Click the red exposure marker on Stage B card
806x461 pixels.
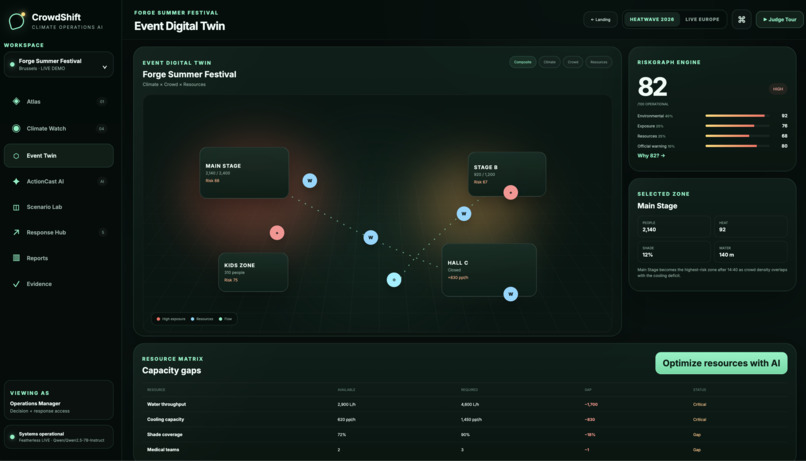pyautogui.click(x=510, y=192)
